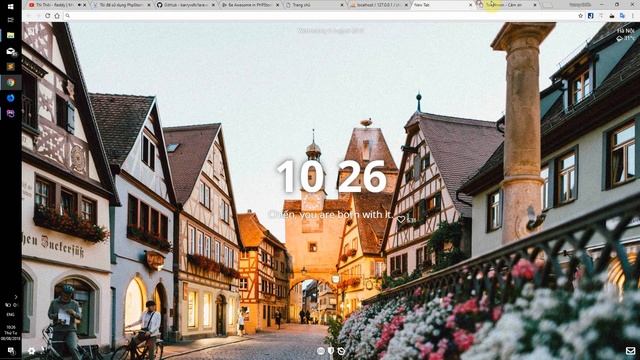Open the Mail app on the taskbar
The image size is (640, 360).
(11, 51)
